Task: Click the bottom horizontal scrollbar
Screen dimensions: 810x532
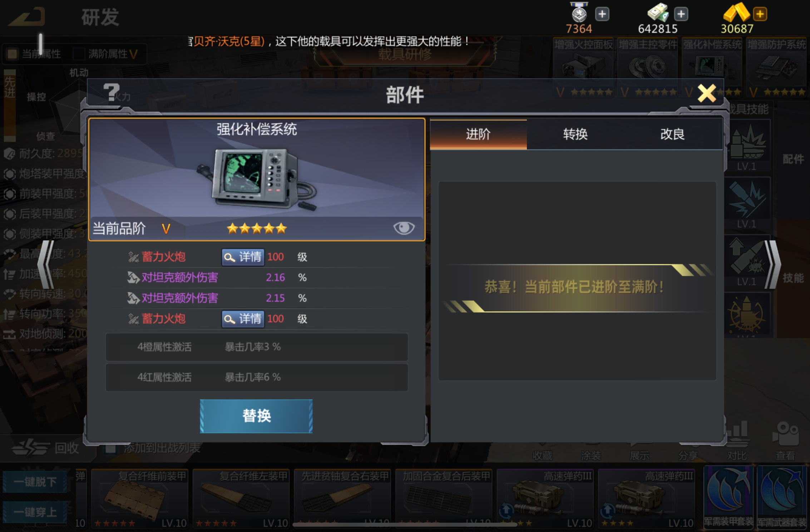Action: 405,524
